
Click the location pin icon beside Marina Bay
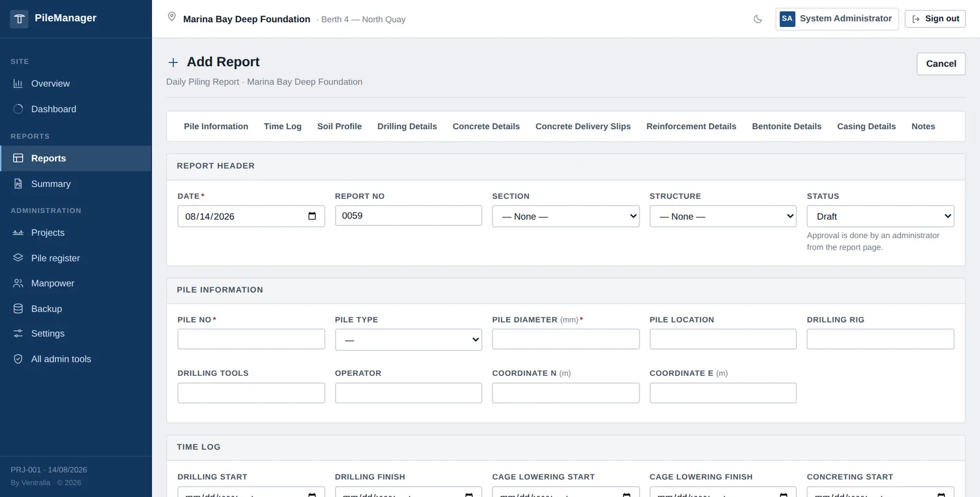pyautogui.click(x=172, y=17)
